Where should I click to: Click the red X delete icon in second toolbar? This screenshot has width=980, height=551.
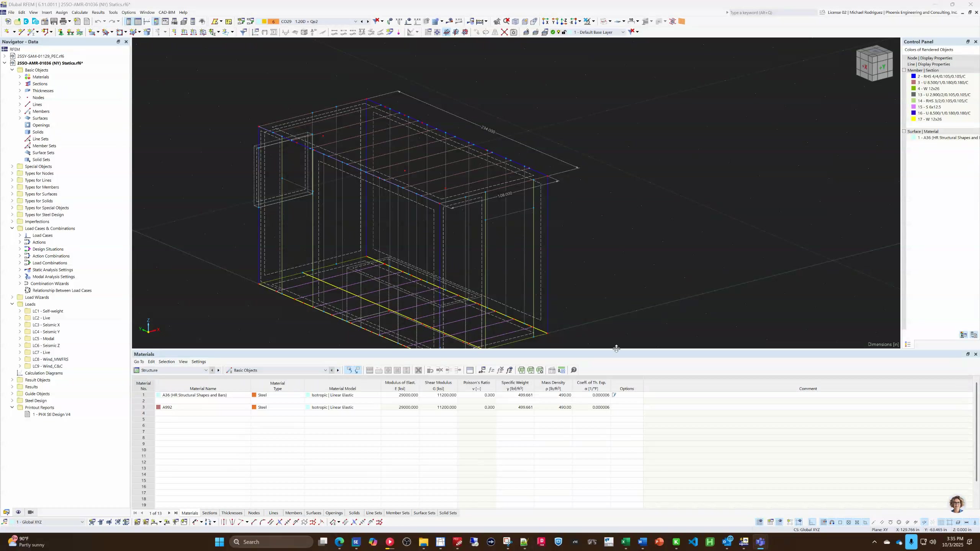tap(505, 32)
